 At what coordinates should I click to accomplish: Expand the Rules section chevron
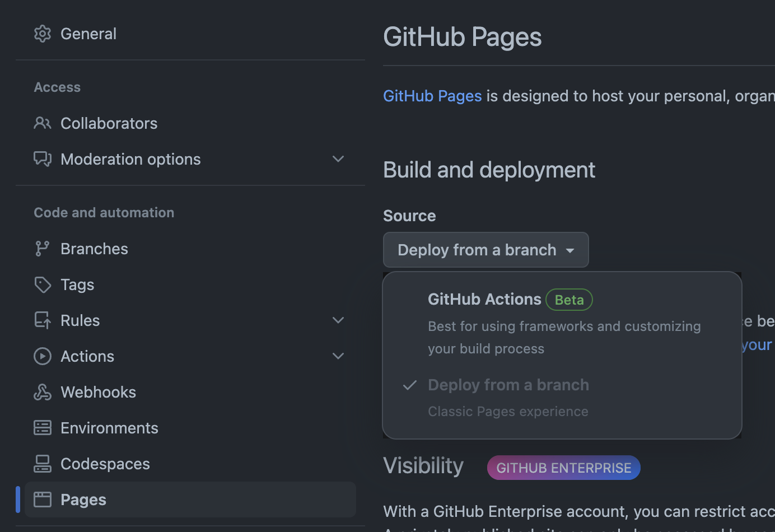pos(338,320)
